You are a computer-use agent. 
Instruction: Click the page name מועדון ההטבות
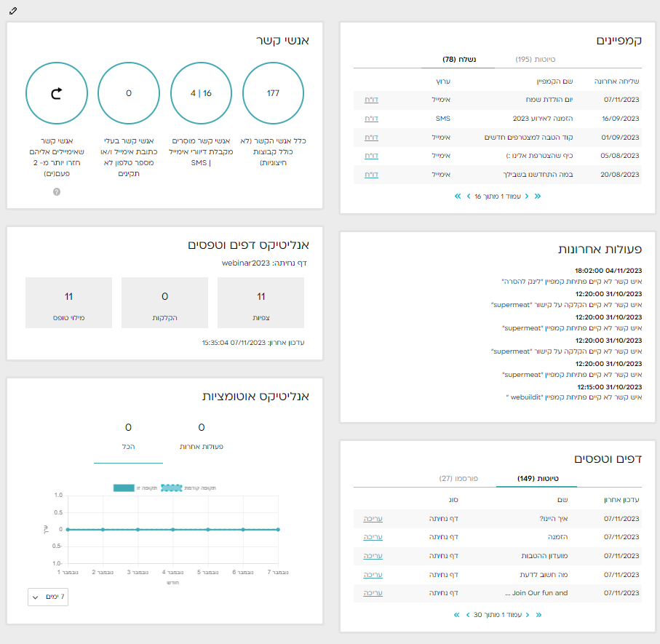[x=544, y=556]
